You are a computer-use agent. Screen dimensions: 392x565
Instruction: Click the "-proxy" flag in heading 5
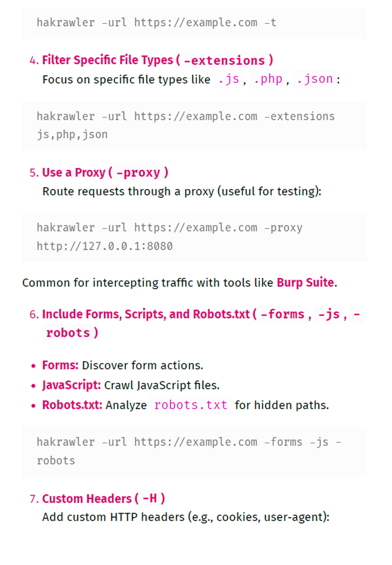pyautogui.click(x=139, y=173)
